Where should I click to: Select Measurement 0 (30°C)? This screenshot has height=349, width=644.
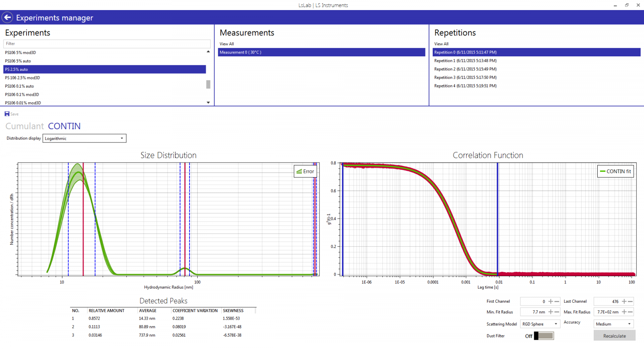[x=322, y=52]
